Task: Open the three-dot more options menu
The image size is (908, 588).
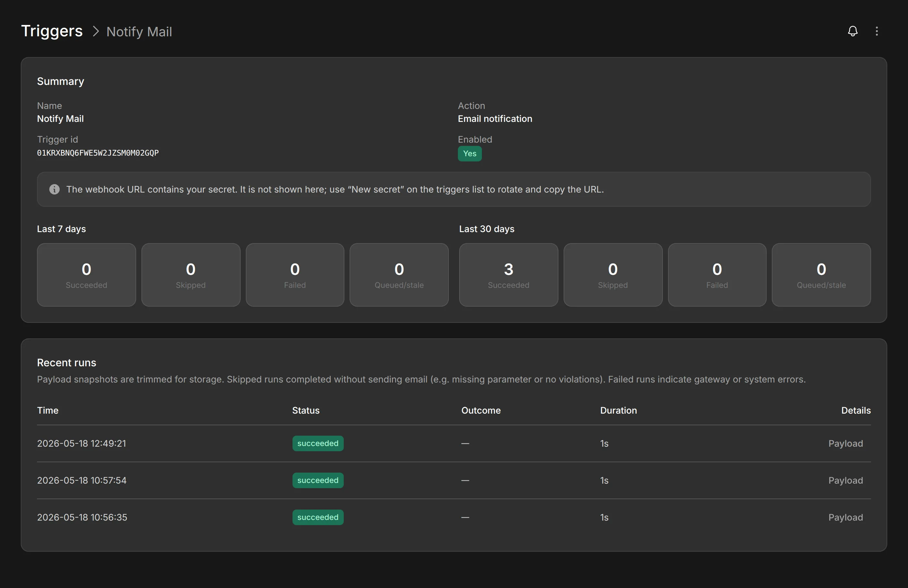Action: [x=877, y=31]
